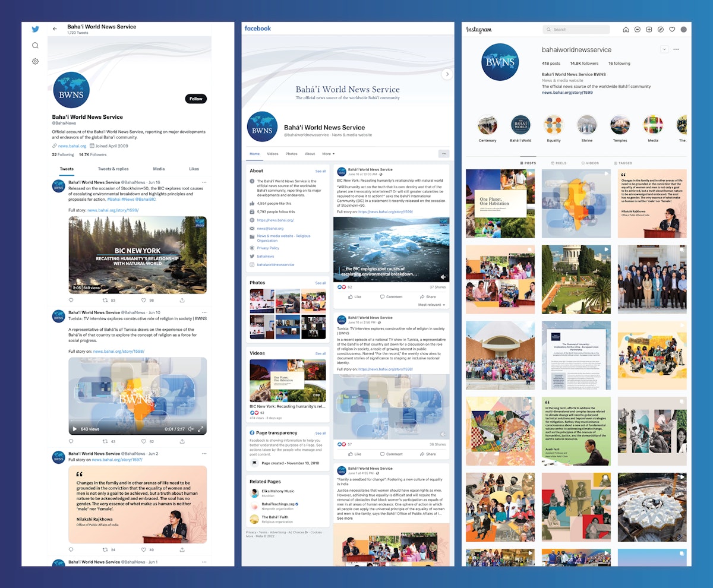713x588 pixels.
Task: Open Instagram activity heart icon
Action: [x=672, y=29]
